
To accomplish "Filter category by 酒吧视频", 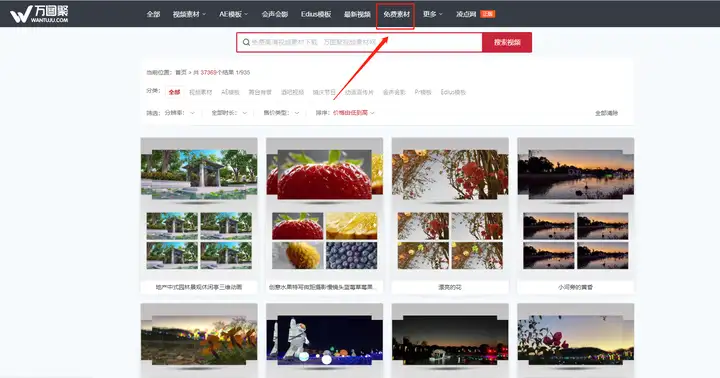I will (x=292, y=92).
